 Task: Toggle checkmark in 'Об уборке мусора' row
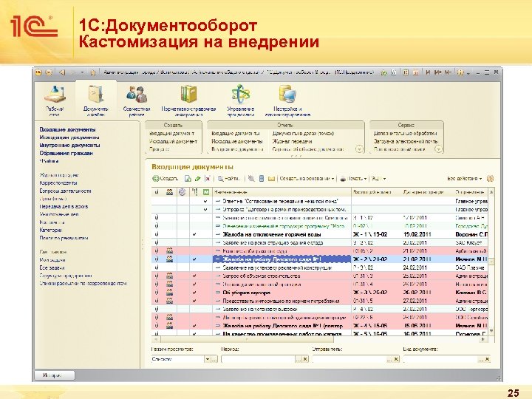pyautogui.click(x=194, y=293)
